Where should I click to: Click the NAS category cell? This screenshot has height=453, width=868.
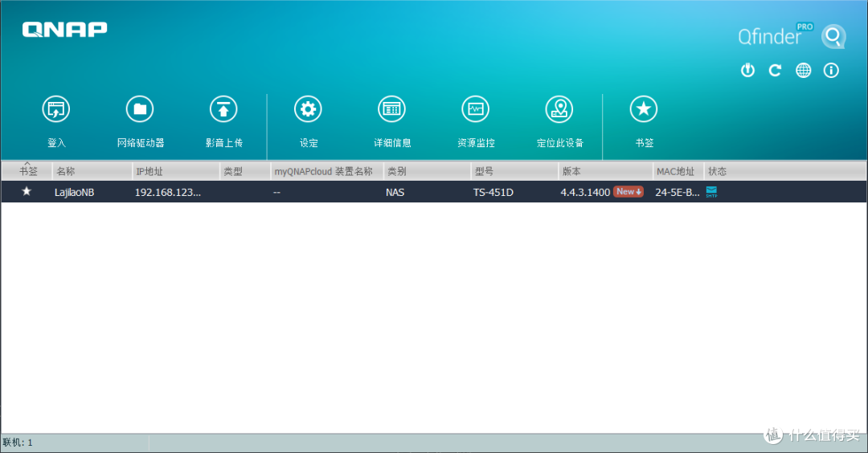coord(395,193)
